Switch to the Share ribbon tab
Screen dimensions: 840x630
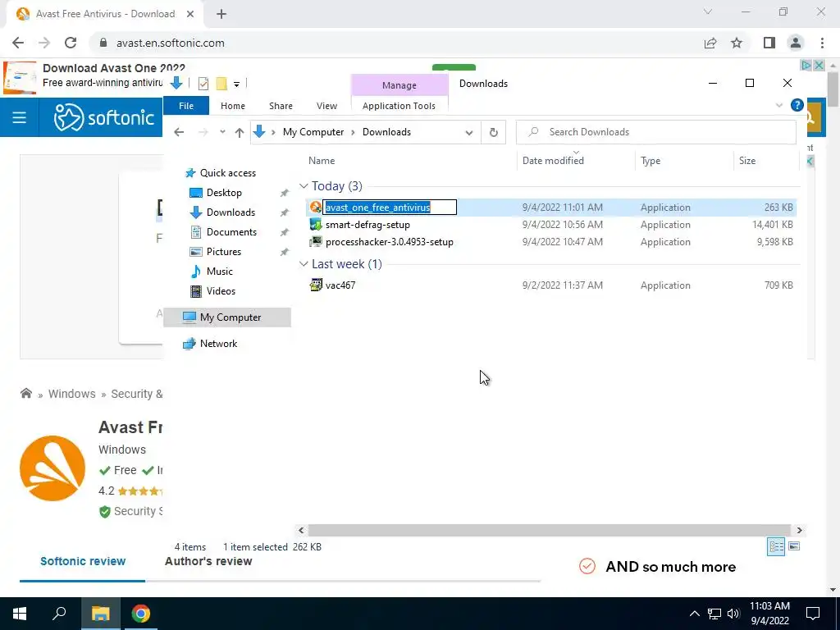(281, 106)
